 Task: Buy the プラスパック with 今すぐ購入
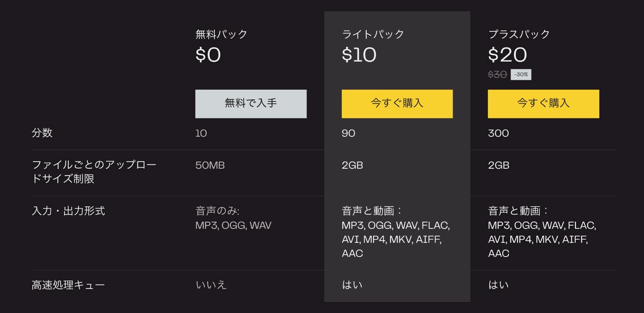click(543, 104)
